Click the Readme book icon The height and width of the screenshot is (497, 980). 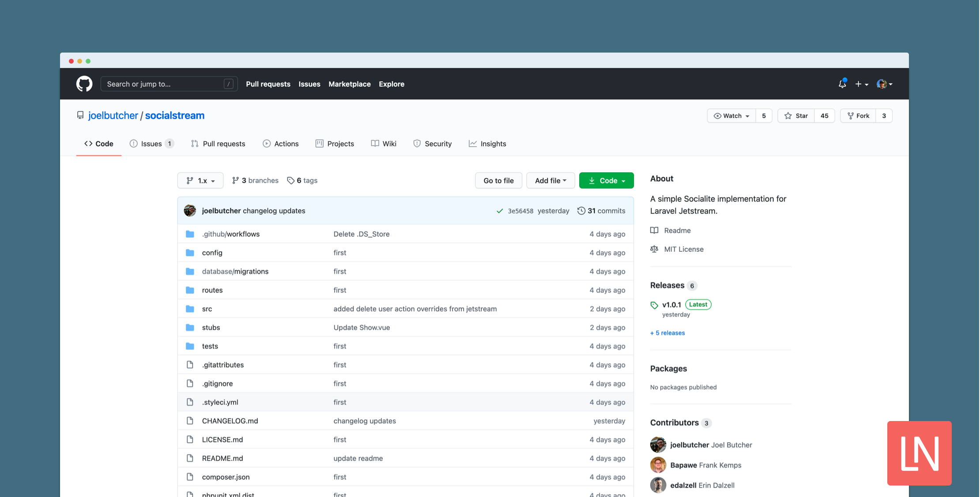[x=654, y=230]
